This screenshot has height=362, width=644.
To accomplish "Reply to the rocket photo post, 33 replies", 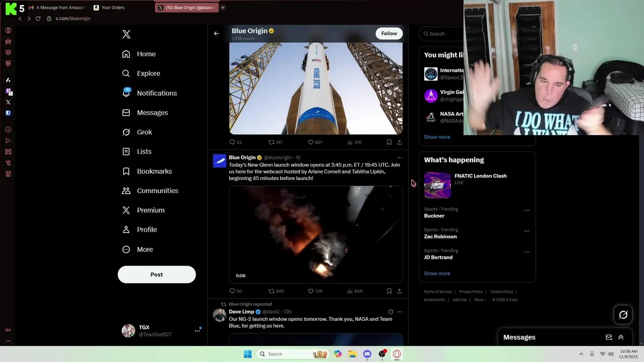I will click(x=235, y=142).
